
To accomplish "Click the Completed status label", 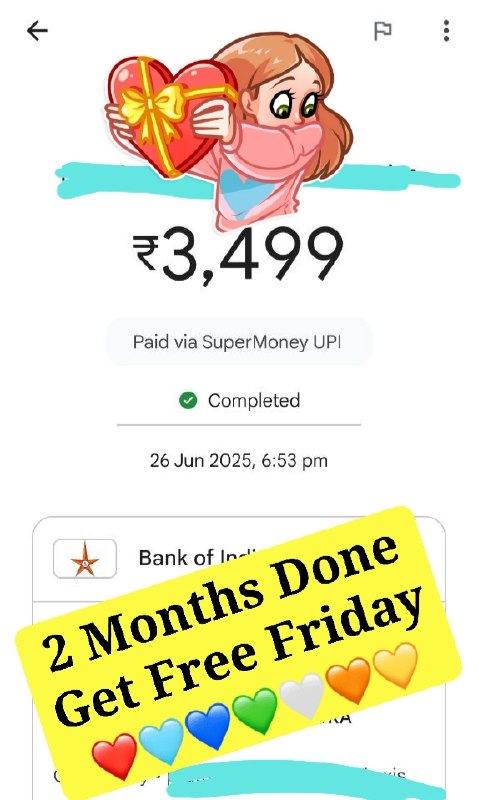I will (254, 401).
